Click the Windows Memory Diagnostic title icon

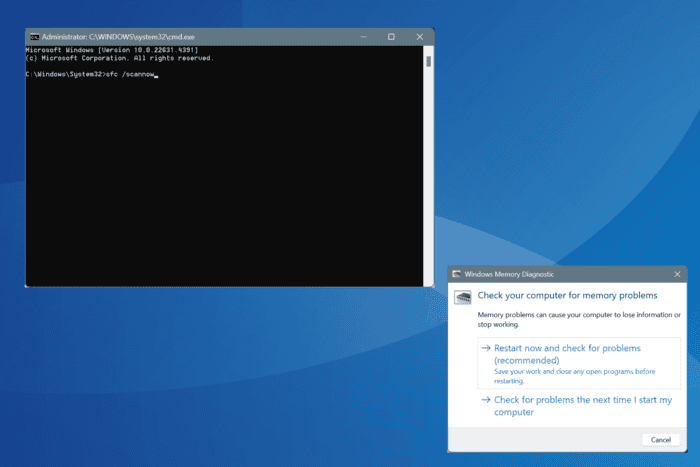click(456, 274)
